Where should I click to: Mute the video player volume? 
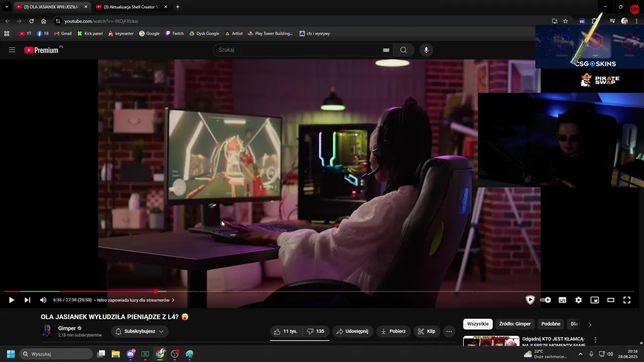(x=43, y=300)
